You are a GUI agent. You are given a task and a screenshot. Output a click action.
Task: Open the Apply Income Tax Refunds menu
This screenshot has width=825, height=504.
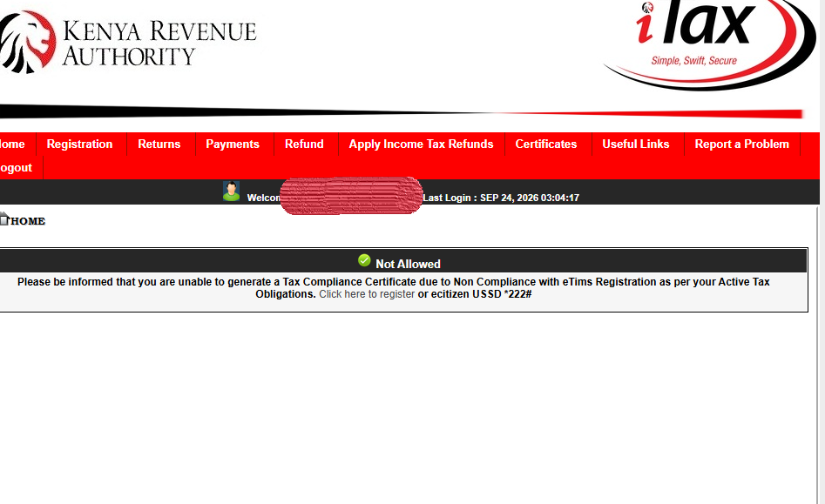coord(421,144)
